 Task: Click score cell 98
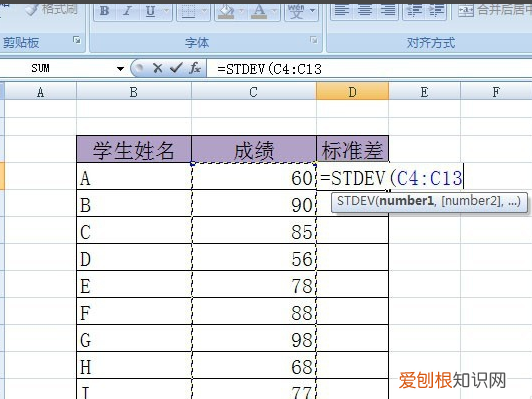(254, 338)
